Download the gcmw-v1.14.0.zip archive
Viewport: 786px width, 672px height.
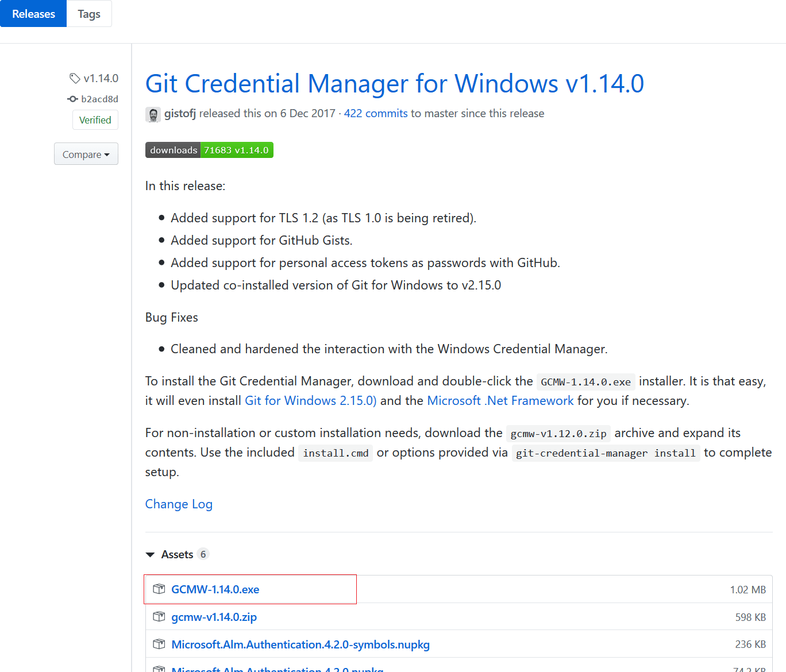[x=214, y=617]
